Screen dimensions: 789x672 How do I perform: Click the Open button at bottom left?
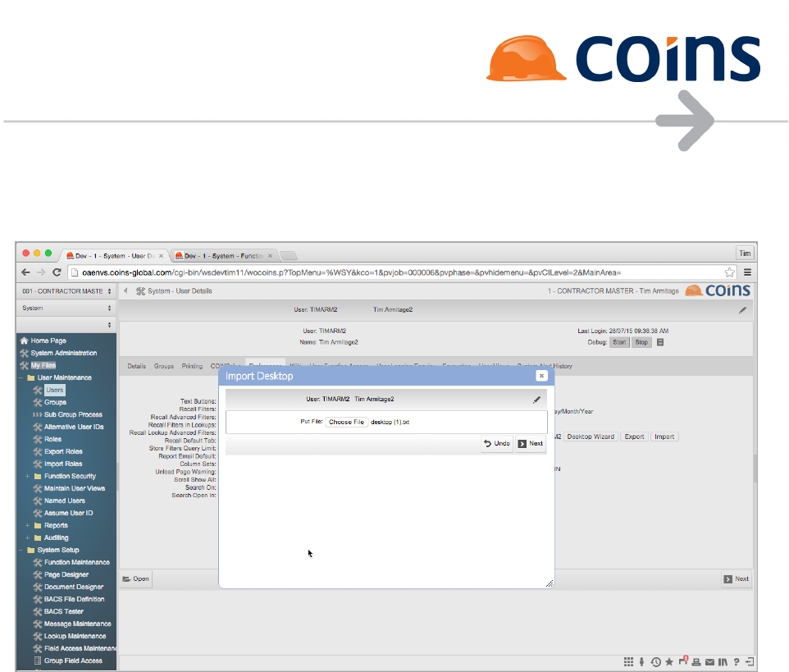136,579
